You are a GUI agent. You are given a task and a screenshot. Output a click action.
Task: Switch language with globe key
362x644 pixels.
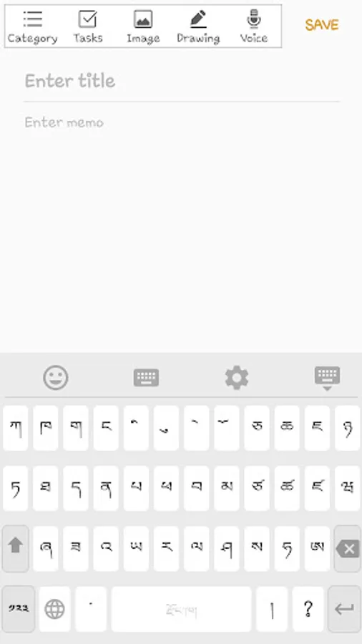(54, 609)
